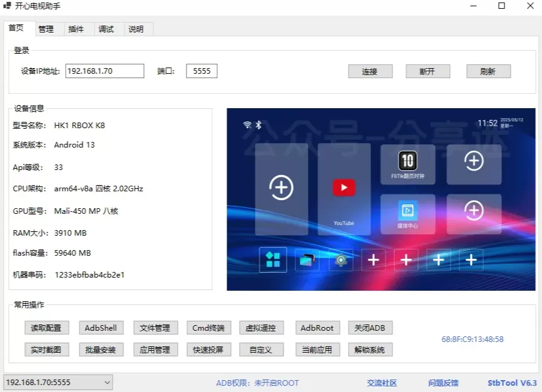Click the YouTube icon in TV preview
This screenshot has height=392, width=542.
(344, 188)
